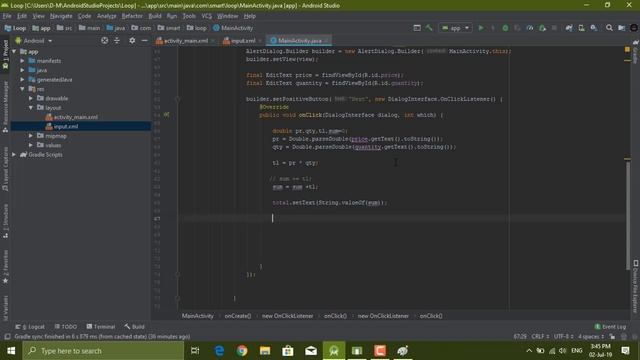640x360 pixels.
Task: Click CRLF line separator in status bar
Action: (540, 337)
